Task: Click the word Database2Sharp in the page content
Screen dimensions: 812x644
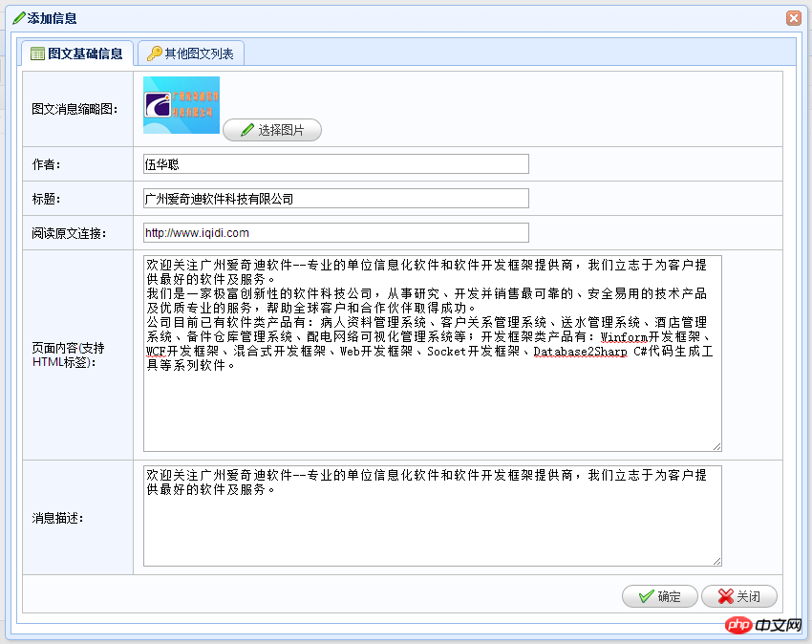Action: click(580, 352)
